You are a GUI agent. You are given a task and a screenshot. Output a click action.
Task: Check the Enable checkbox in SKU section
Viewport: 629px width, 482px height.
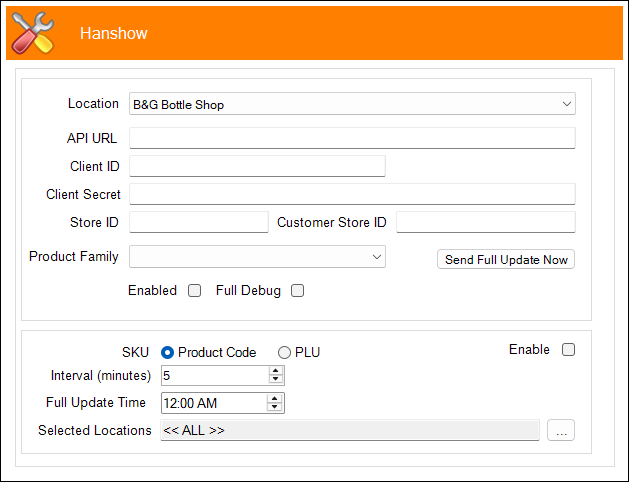pos(568,350)
